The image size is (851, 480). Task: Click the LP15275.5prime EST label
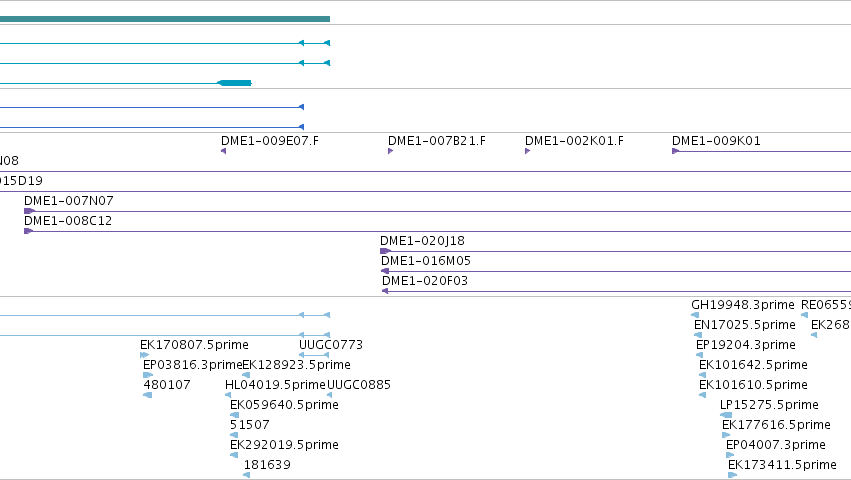coord(769,405)
